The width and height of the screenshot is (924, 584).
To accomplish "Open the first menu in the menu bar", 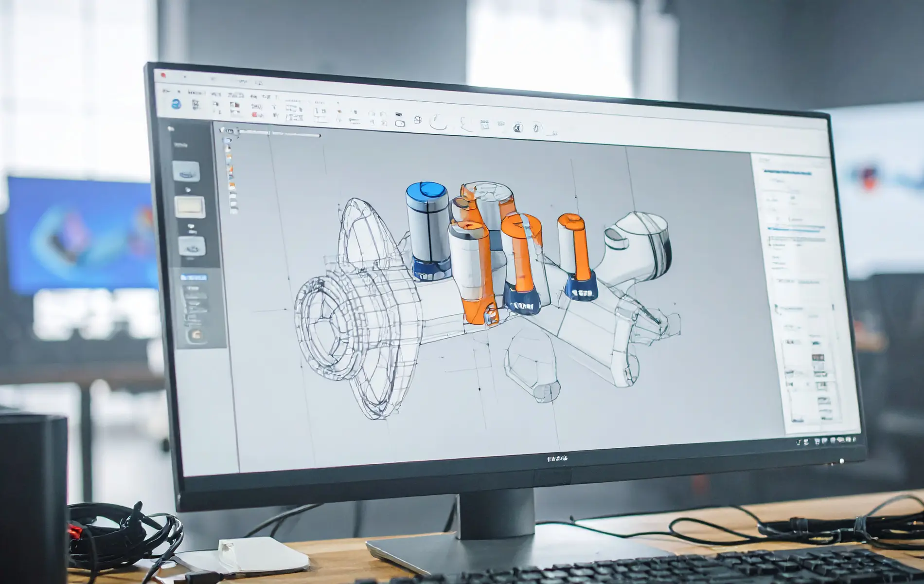I will click(166, 91).
